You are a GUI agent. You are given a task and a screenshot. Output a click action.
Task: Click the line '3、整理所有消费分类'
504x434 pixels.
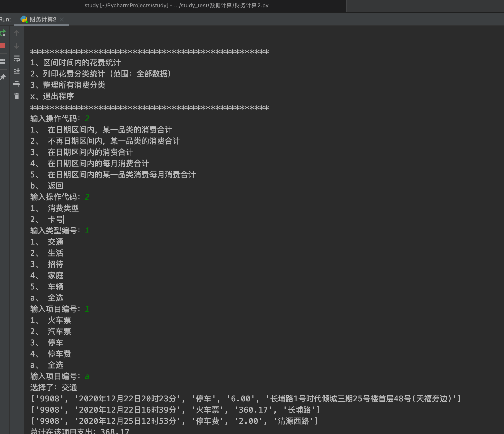coord(68,85)
